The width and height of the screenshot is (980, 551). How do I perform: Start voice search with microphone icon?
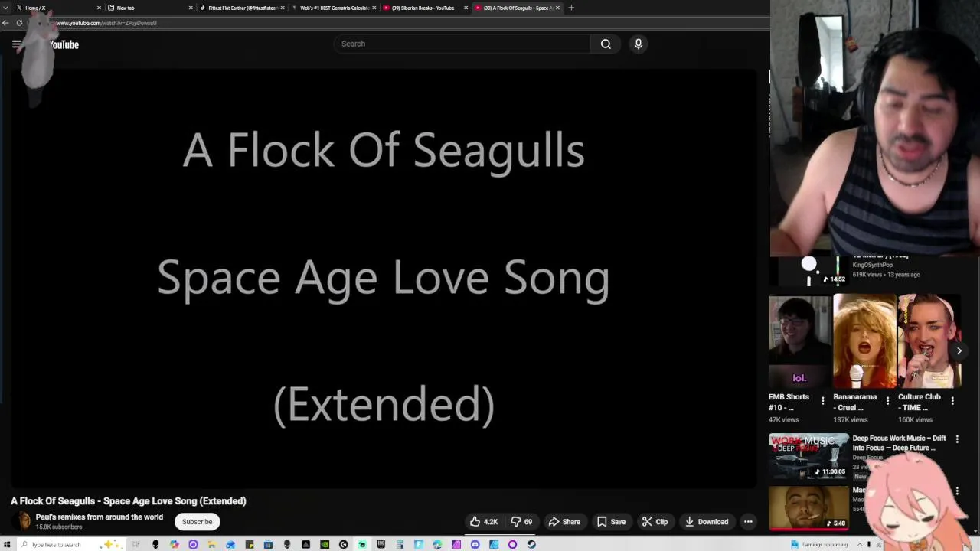(x=638, y=44)
